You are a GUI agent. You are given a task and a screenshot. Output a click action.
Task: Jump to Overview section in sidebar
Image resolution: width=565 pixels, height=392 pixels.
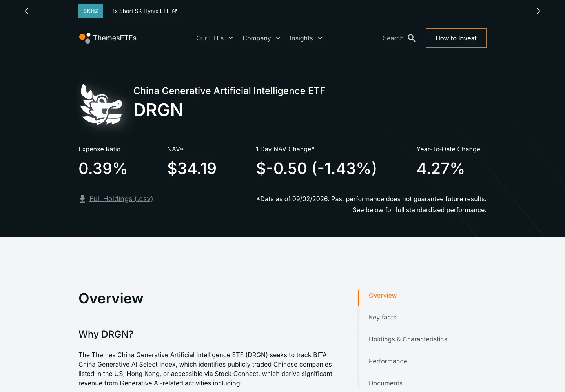tap(383, 295)
